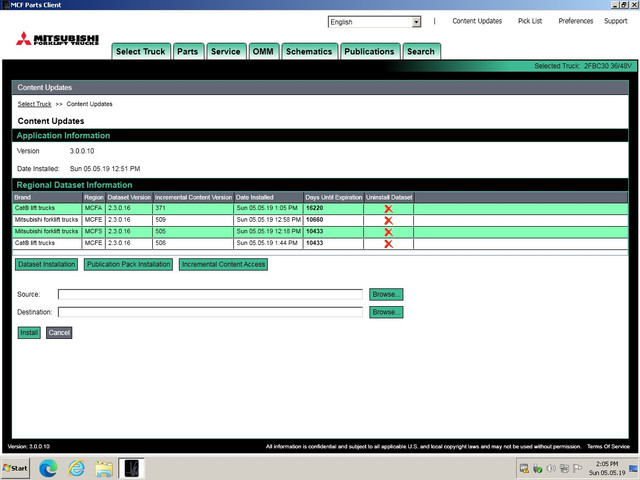Screen dimensions: 640x480
Task: Click the Selected Truck 2FBC30 36/48V label
Action: [583, 66]
